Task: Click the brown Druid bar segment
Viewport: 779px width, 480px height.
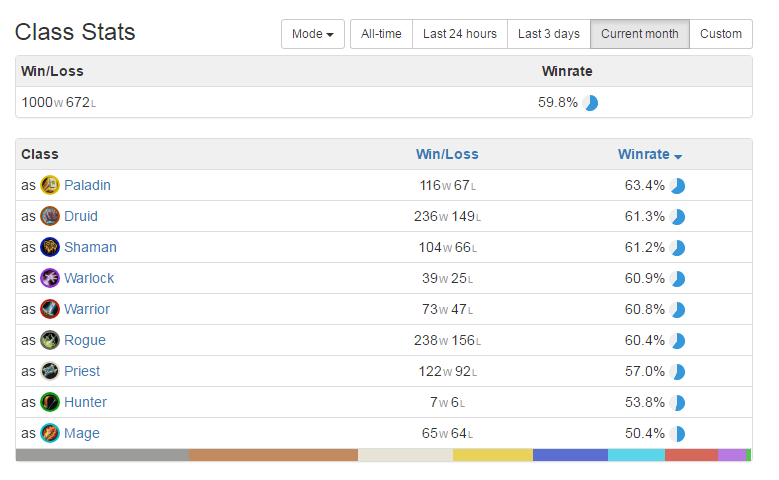Action: point(273,455)
